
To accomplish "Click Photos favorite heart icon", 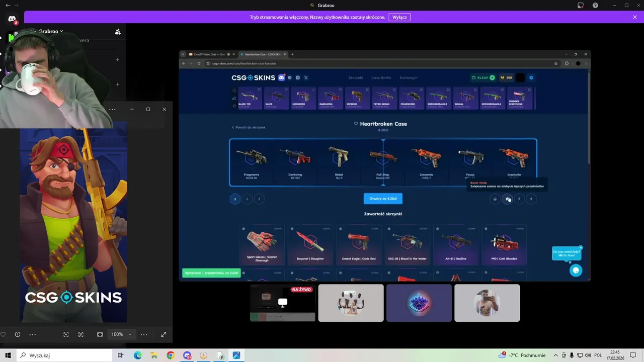I will pyautogui.click(x=3, y=334).
